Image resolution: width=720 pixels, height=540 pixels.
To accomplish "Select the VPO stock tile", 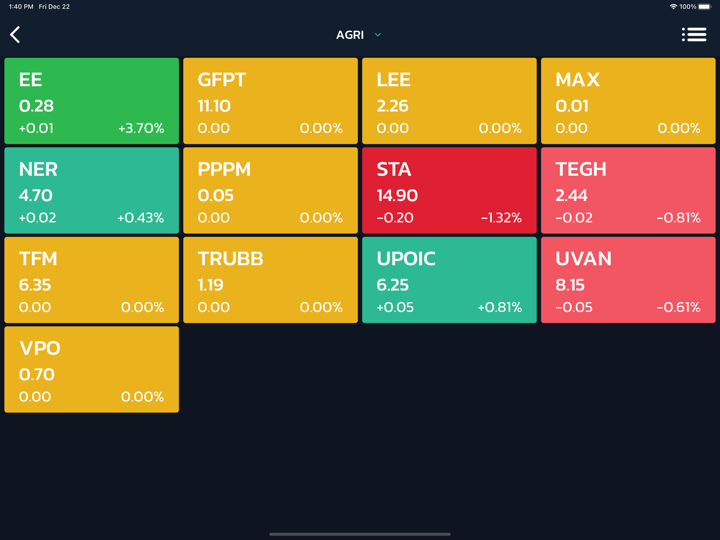I will tap(92, 370).
